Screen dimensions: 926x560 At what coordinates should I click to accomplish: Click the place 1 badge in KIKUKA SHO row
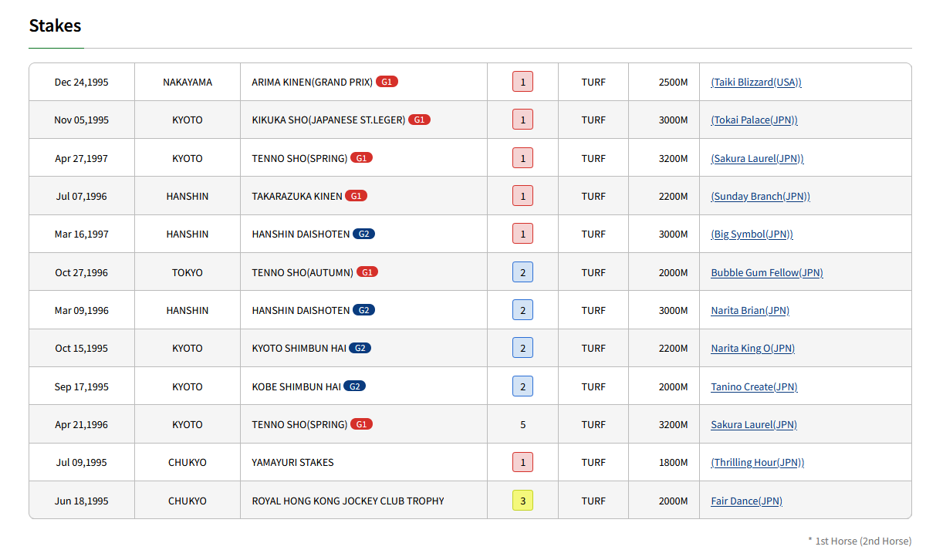pos(522,120)
